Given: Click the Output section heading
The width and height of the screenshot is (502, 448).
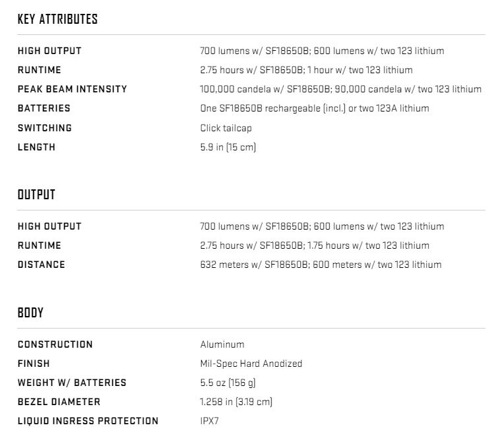Looking at the screenshot, I should pos(36,195).
